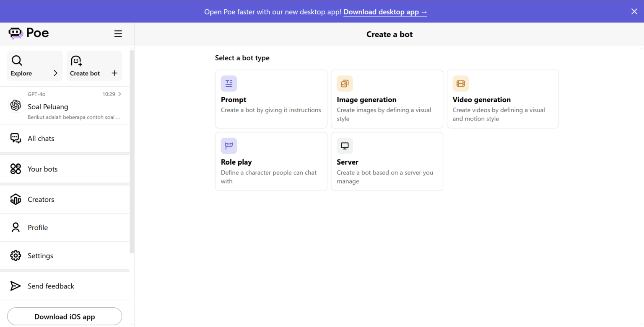Dismiss the desktop app banner

634,12
